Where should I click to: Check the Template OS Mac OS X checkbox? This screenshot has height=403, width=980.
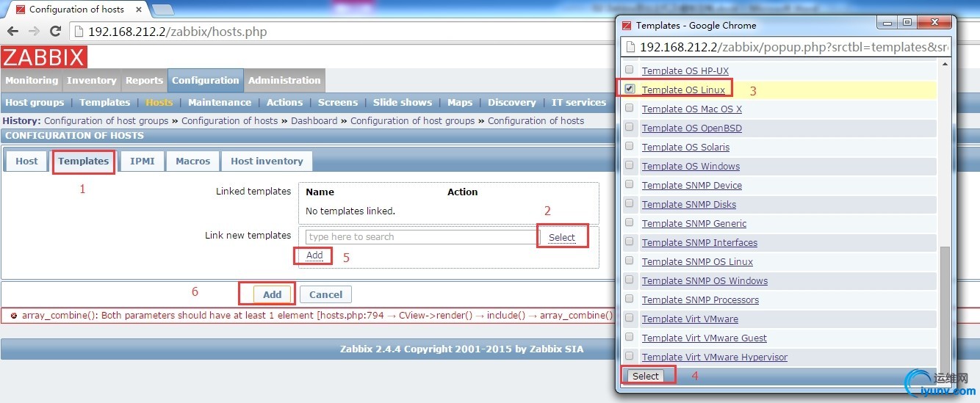[629, 108]
